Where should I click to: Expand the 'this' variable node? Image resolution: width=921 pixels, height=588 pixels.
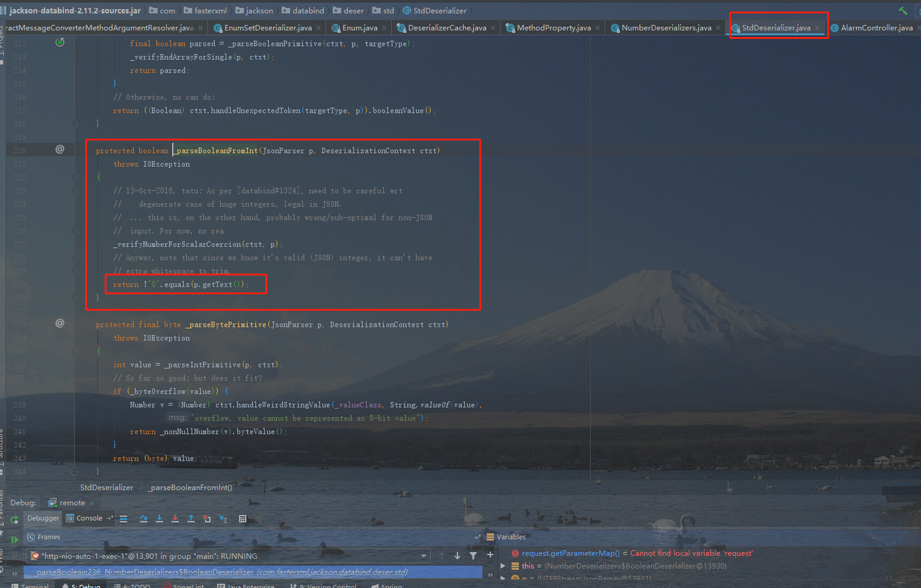pyautogui.click(x=502, y=566)
